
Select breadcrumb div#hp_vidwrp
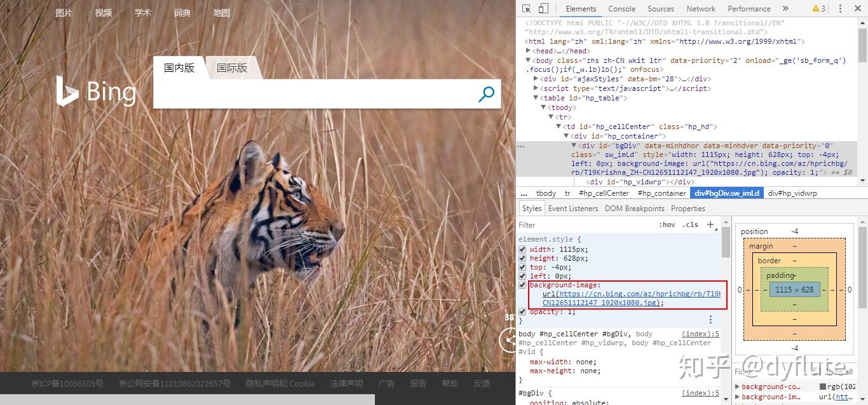tap(792, 193)
